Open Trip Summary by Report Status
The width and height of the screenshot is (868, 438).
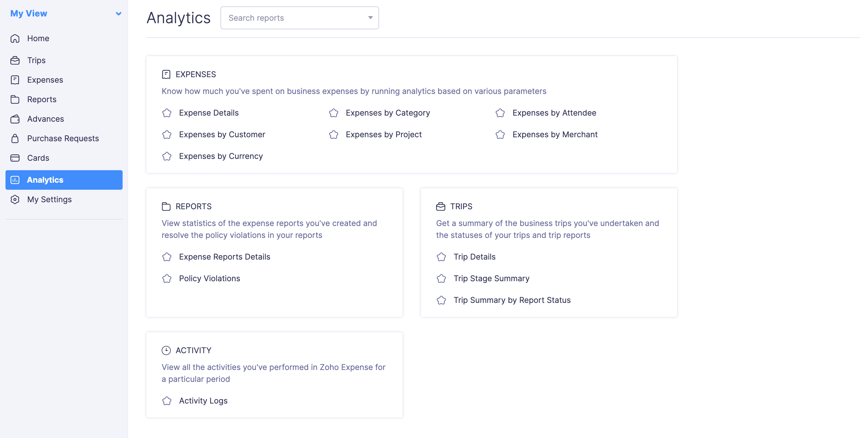pyautogui.click(x=511, y=300)
